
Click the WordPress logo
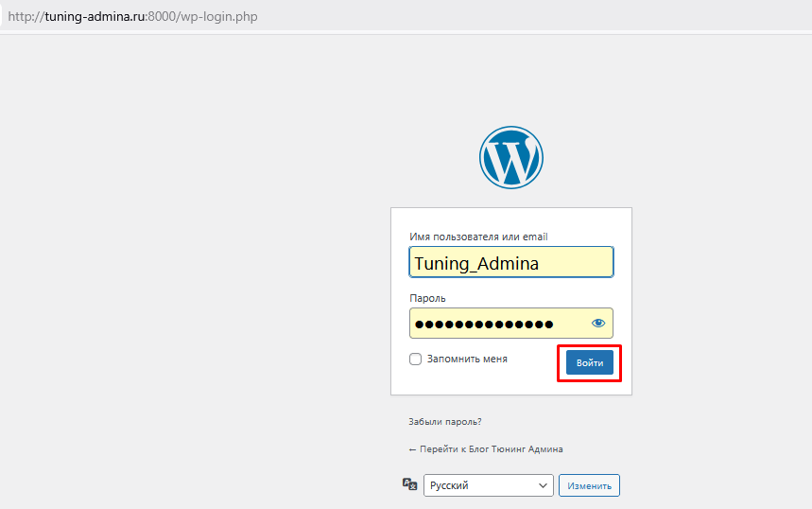(510, 157)
